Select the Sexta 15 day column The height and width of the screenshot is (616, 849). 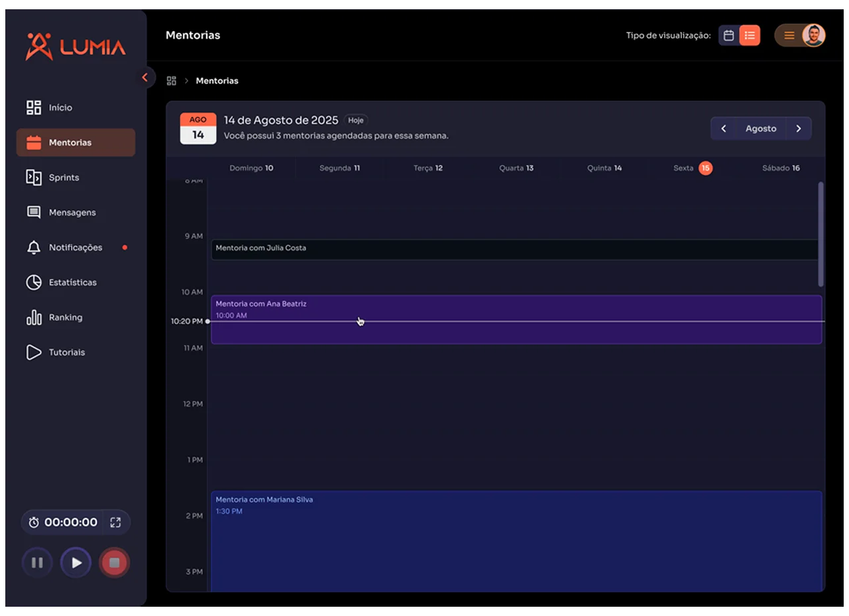(x=692, y=168)
